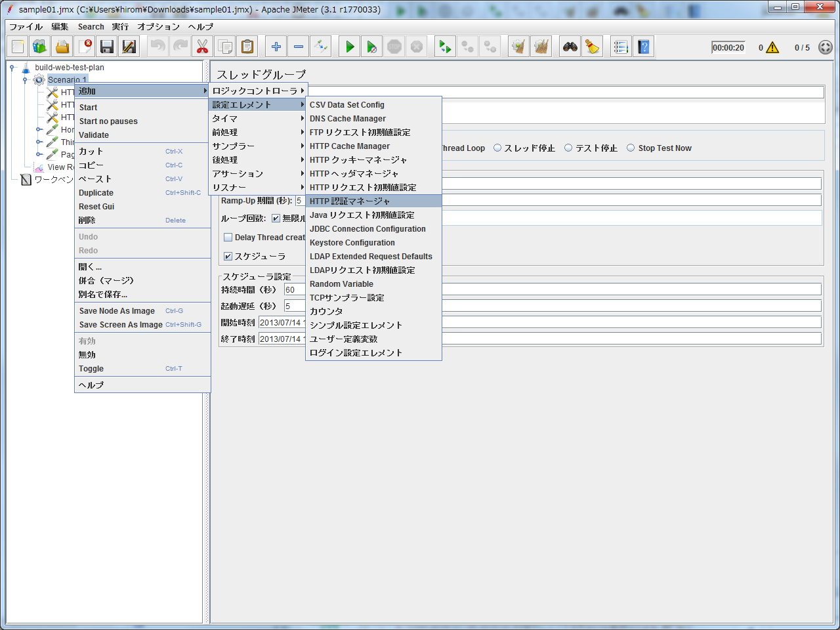This screenshot has height=630, width=840.
Task: Expand the 後処理 submenu
Action: [x=258, y=160]
